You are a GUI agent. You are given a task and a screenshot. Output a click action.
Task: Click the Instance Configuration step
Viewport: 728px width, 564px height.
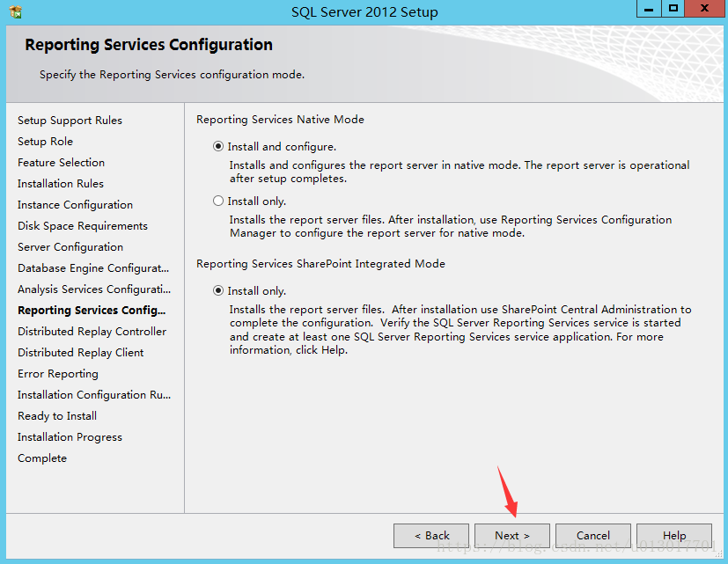click(75, 205)
